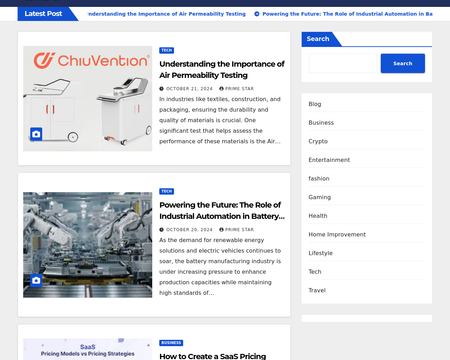The width and height of the screenshot is (450, 360).
Task: Open 'How to Create a SaaS Pricing' headline
Action: (213, 356)
